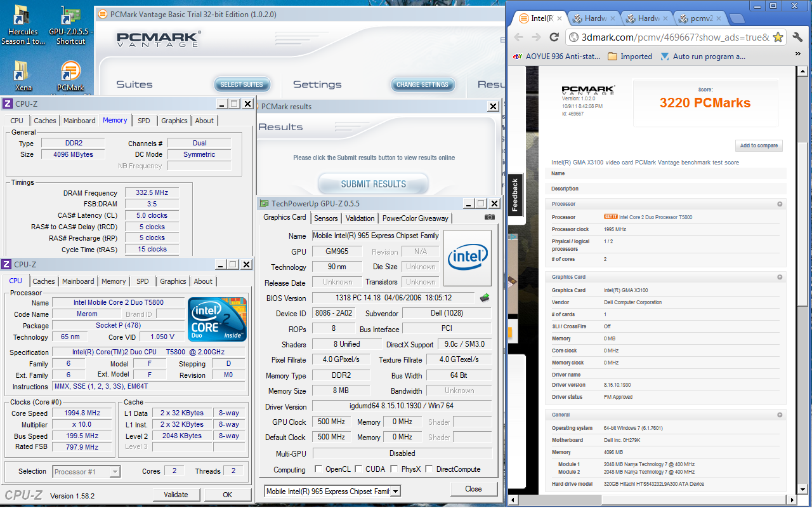The width and height of the screenshot is (812, 508).
Task: Click the Intel logo in GPU-Z
Action: point(467,257)
